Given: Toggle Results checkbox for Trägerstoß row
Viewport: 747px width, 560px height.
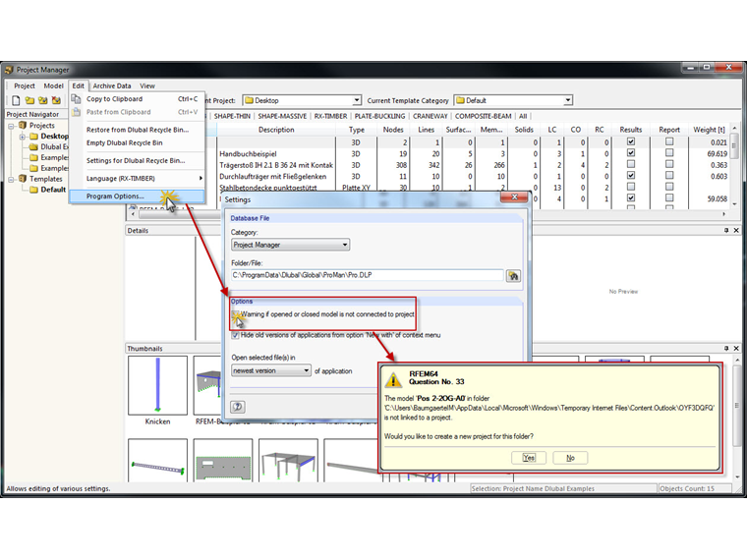Looking at the screenshot, I should point(631,164).
